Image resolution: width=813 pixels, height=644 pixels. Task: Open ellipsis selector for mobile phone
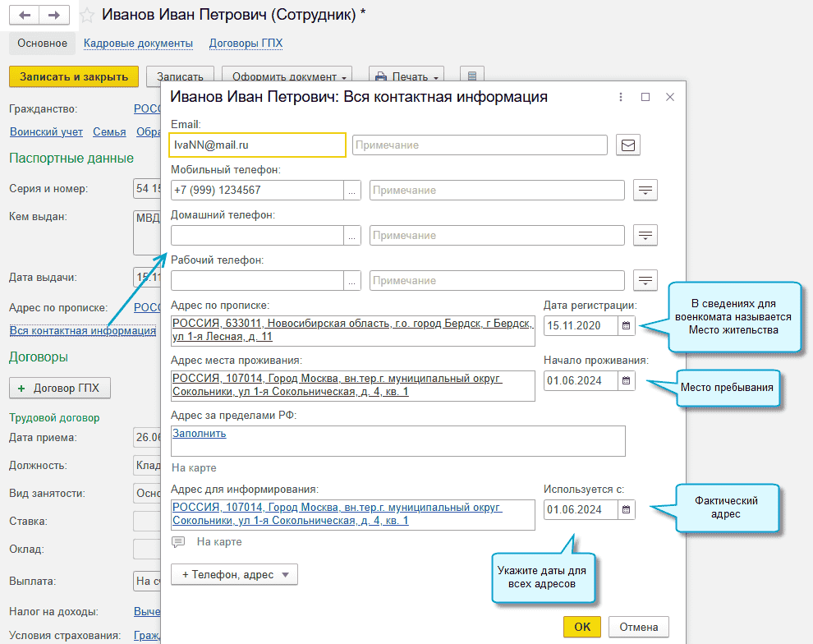(x=352, y=191)
